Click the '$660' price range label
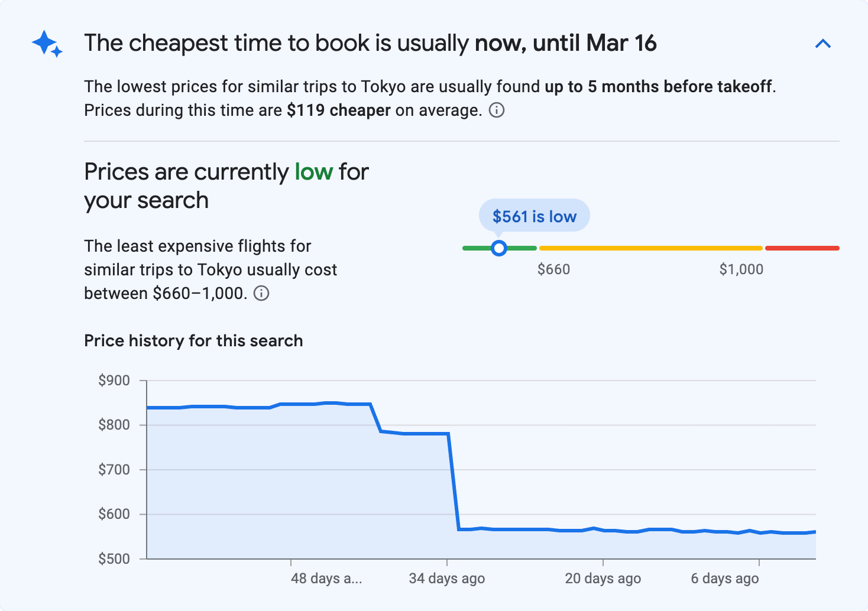 click(554, 269)
